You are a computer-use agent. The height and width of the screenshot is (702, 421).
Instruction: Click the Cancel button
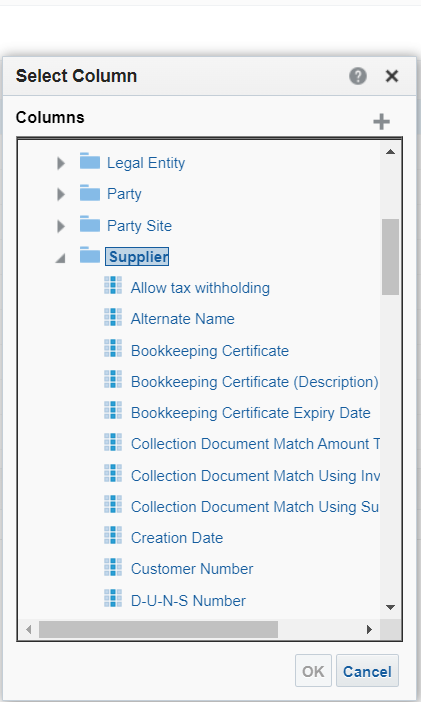(367, 671)
